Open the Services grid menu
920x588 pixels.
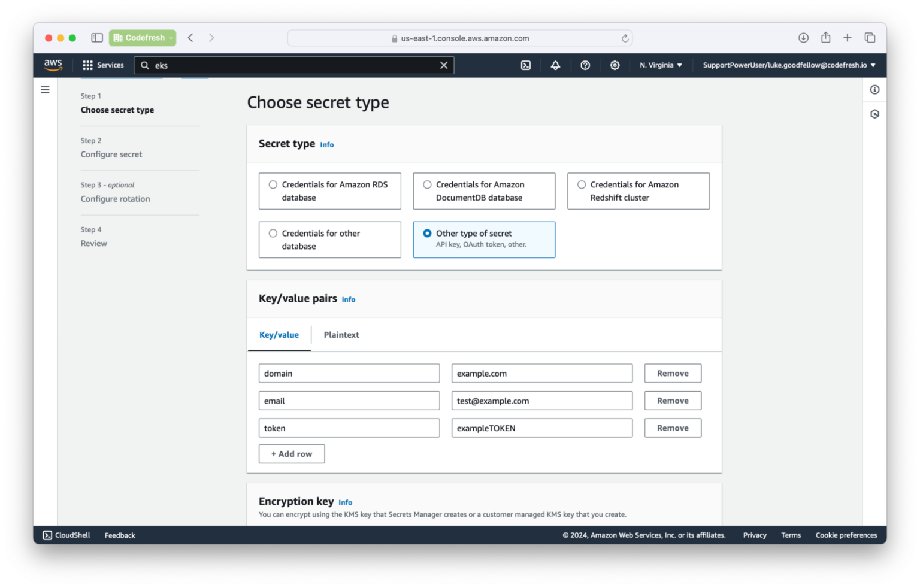(x=103, y=65)
